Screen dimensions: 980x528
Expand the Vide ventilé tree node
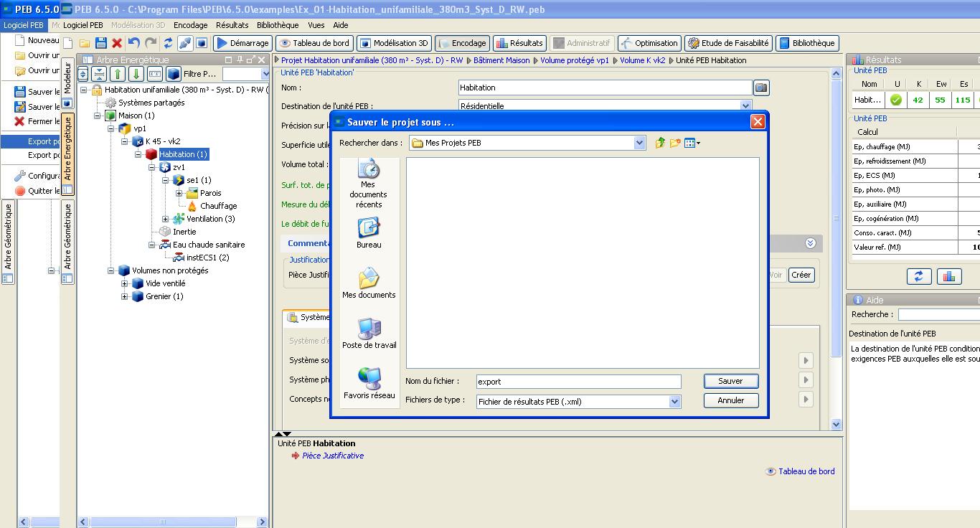pyautogui.click(x=124, y=283)
